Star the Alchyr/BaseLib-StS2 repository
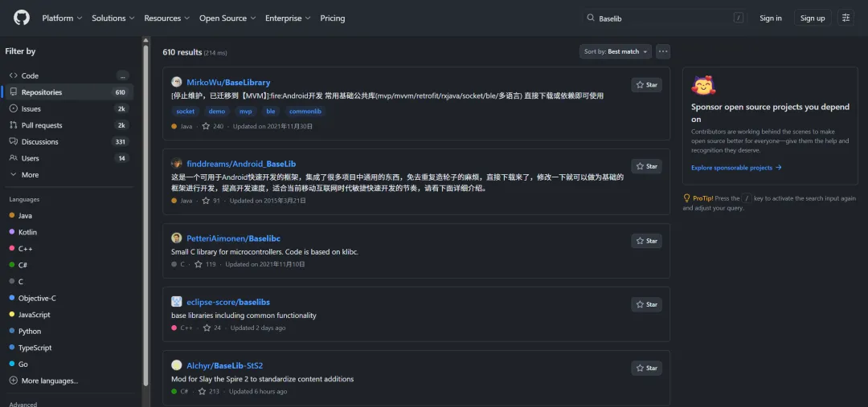The image size is (868, 407). (646, 368)
